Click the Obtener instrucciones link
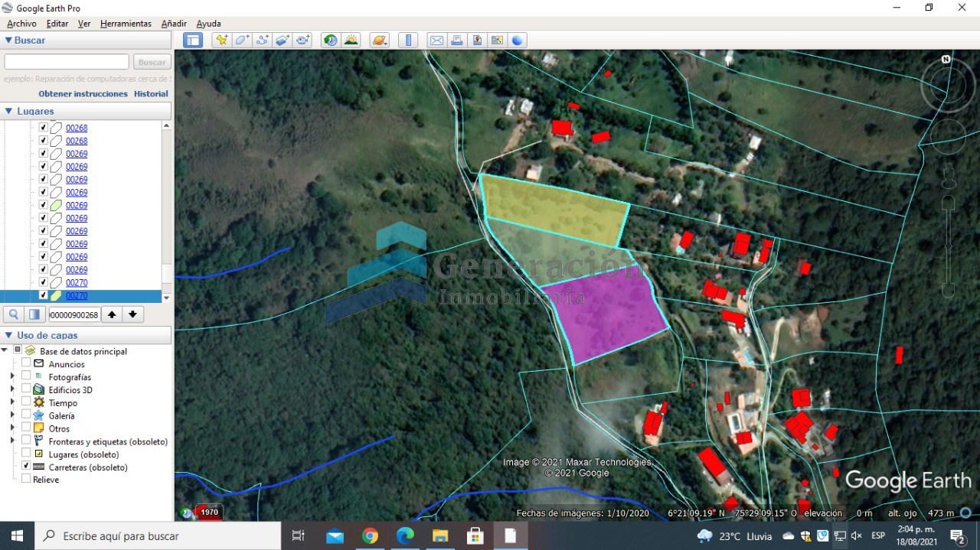Viewport: 980px width, 550px height. pos(83,94)
